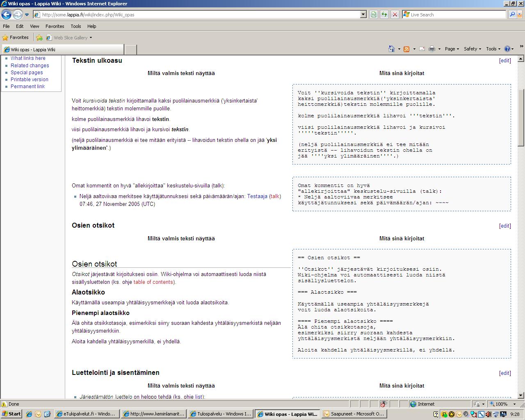
Task: Click the Refresh page icon
Action: (x=384, y=14)
